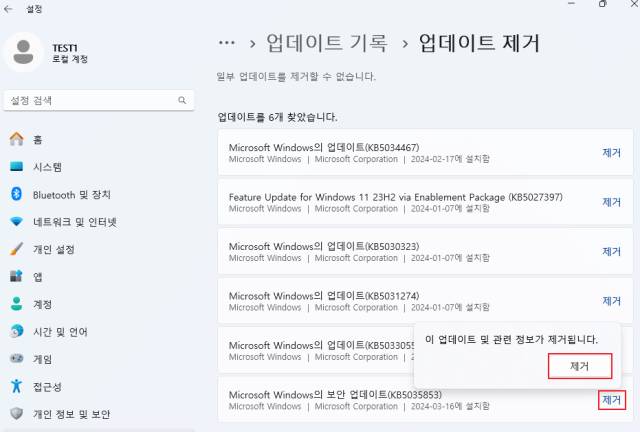
Task: Open the 시스템 monitor icon
Action: tap(16, 167)
